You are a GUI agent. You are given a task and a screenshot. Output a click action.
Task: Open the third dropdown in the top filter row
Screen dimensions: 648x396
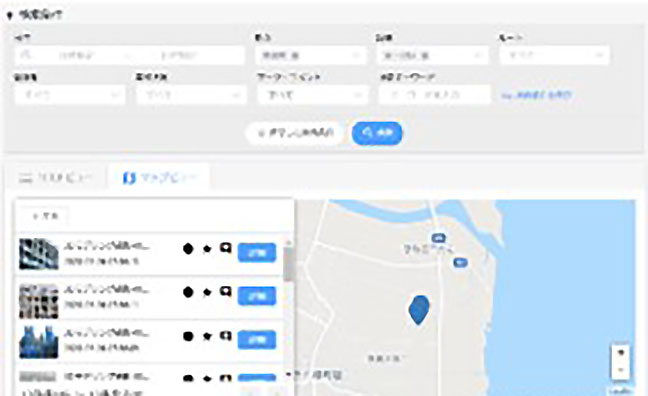(x=432, y=55)
